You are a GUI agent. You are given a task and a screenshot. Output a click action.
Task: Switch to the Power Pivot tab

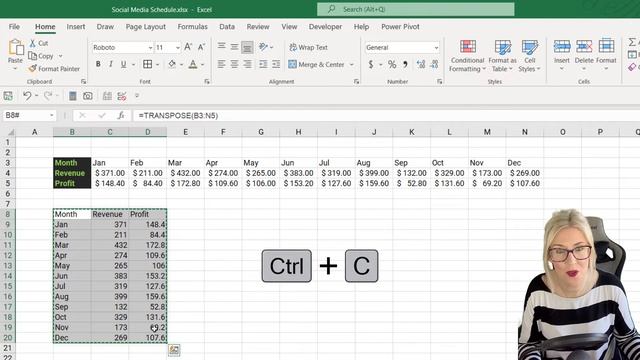pos(400,27)
